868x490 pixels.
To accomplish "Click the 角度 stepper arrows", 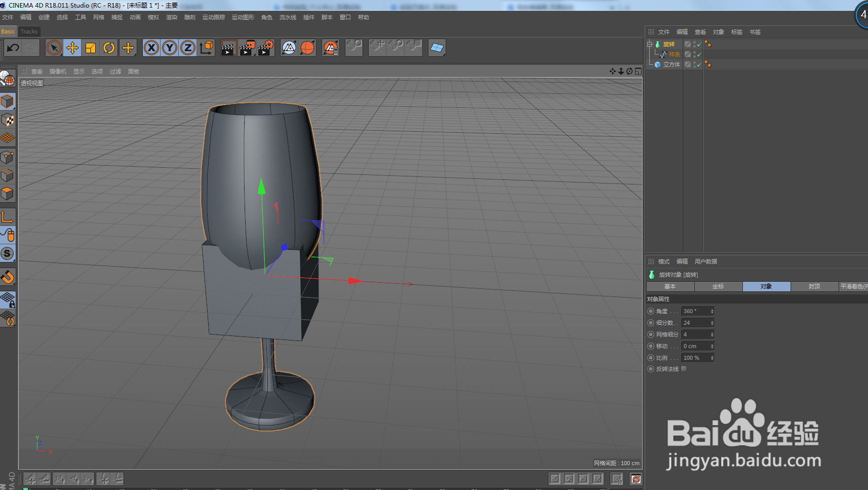I will click(x=712, y=311).
